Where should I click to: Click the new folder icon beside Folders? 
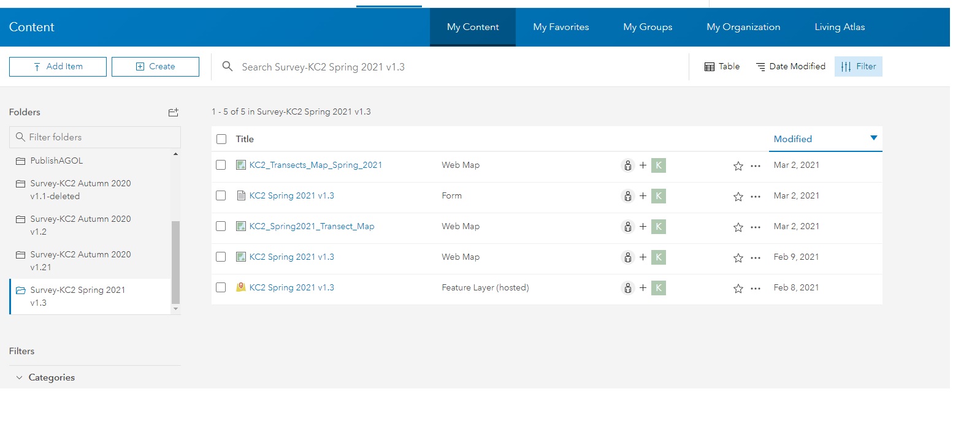(174, 112)
